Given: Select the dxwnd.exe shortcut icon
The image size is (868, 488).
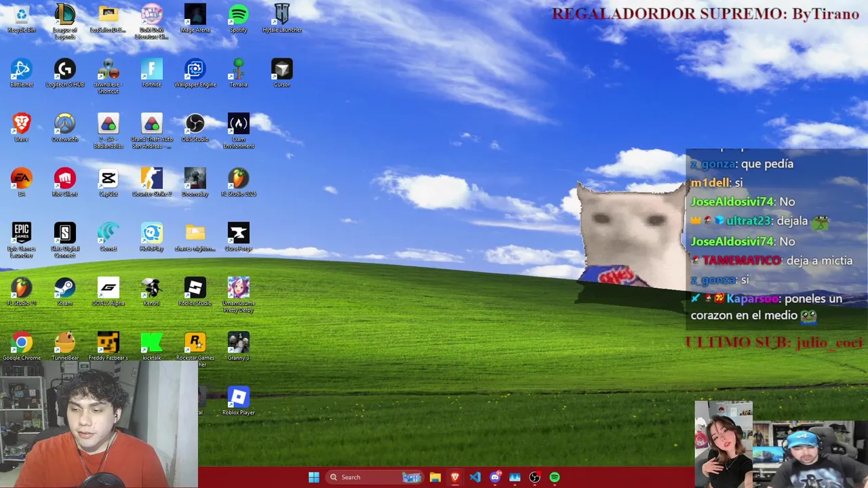Looking at the screenshot, I should [x=108, y=76].
